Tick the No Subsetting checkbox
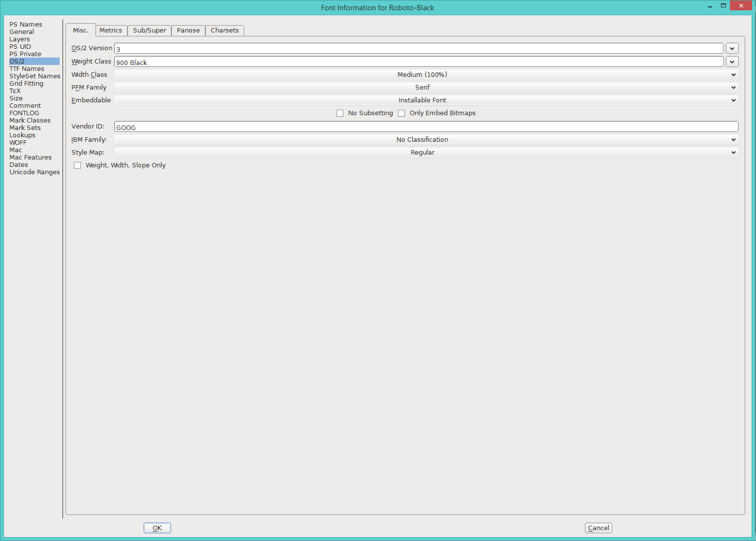756x541 pixels. 340,113
